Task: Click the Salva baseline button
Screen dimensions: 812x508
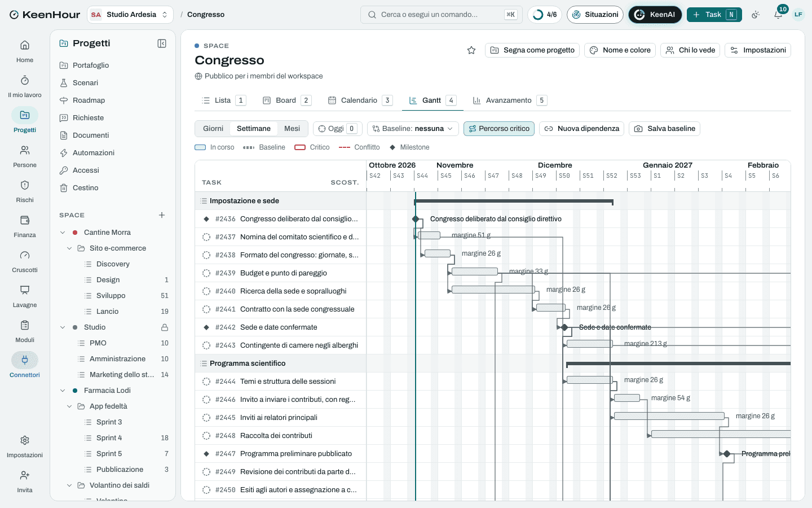Action: tap(664, 129)
